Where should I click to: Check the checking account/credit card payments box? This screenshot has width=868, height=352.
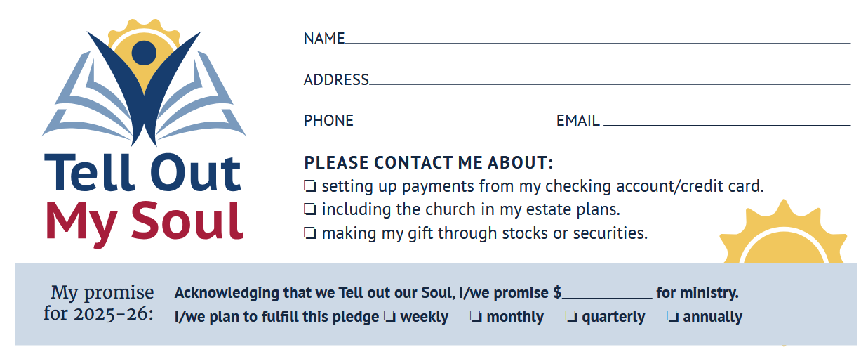pyautogui.click(x=310, y=187)
